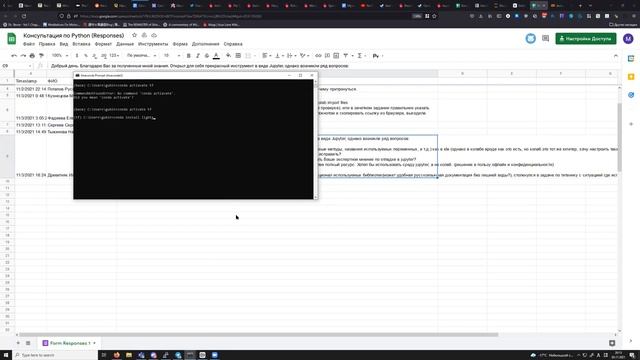View the cloud save status icon

(x=154, y=36)
